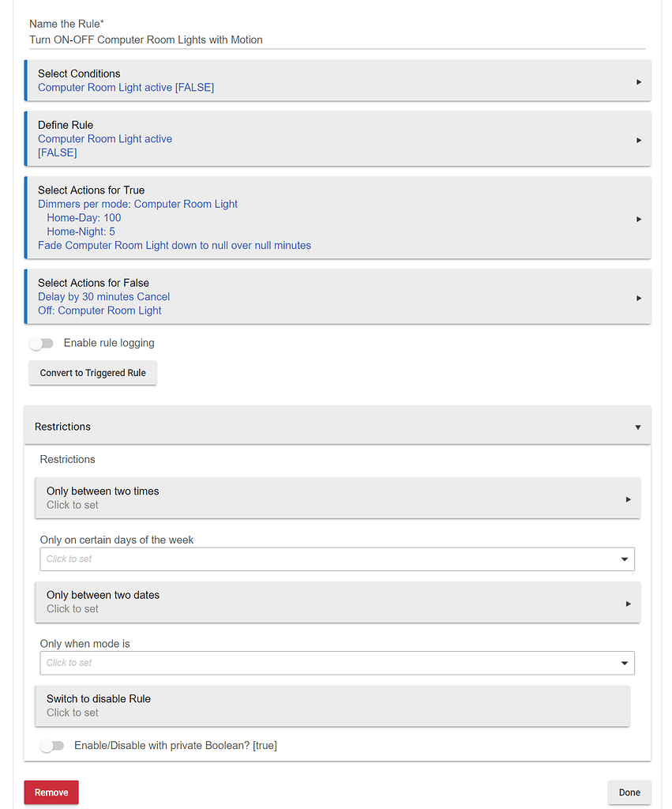Open days of the week dropdown

[x=336, y=559]
